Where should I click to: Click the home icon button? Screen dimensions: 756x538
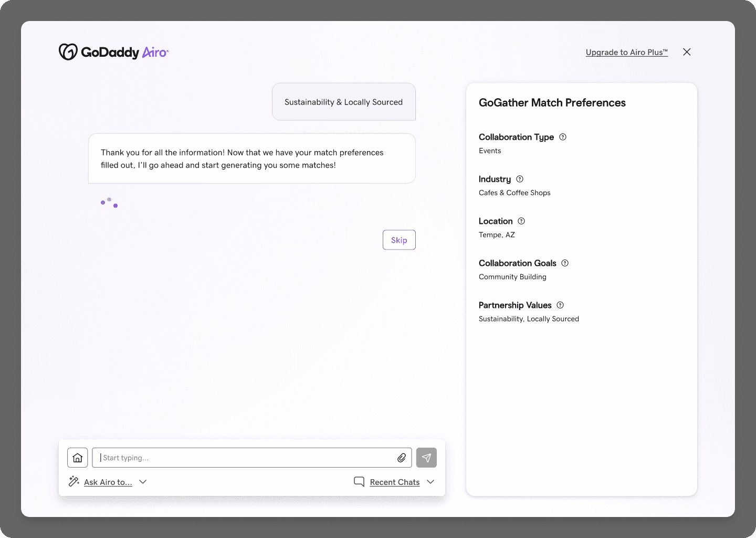click(78, 458)
